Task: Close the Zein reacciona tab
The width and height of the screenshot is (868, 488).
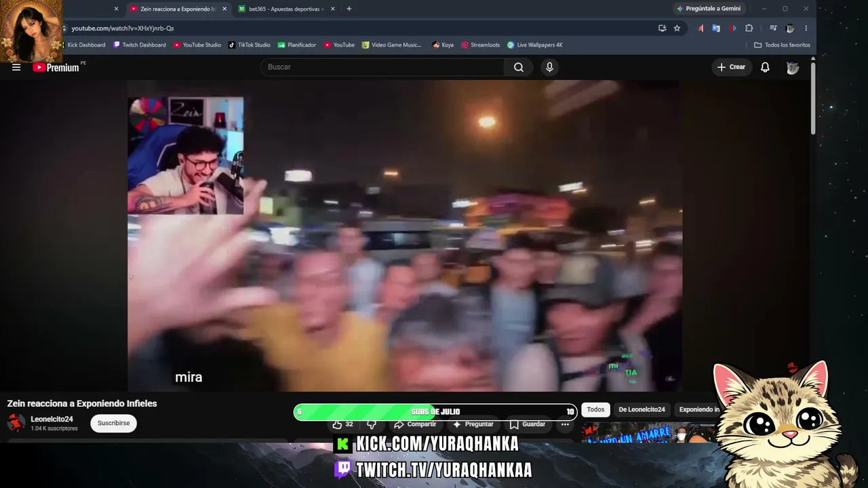Action: click(225, 9)
